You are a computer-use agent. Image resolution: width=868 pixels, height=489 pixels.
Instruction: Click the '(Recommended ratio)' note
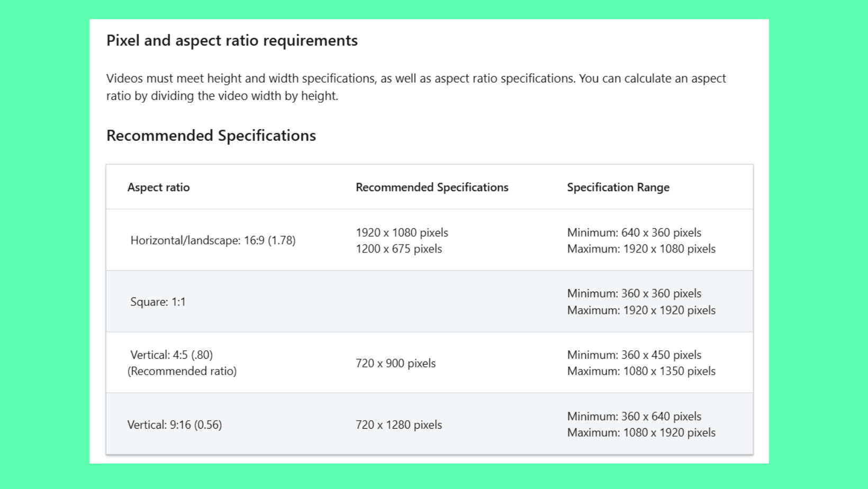(182, 371)
